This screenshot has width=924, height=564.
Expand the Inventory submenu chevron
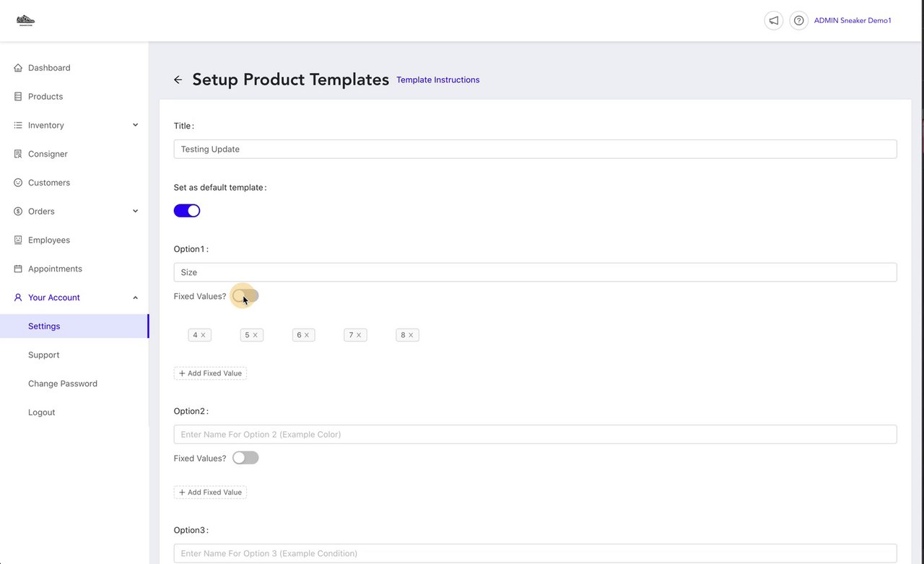tap(135, 125)
